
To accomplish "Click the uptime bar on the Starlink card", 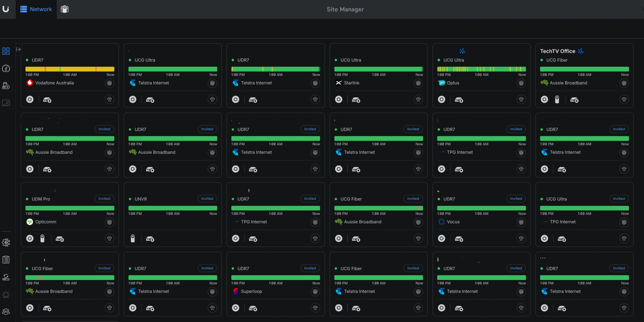I will 379,69.
